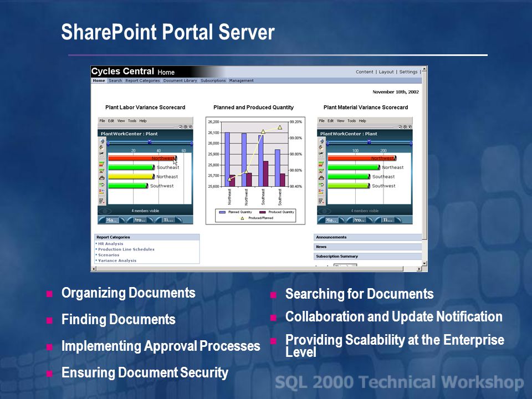The image size is (532, 399).
Task: Click the crossed filter icon in Labor Variance scorecard
Action: [102, 171]
